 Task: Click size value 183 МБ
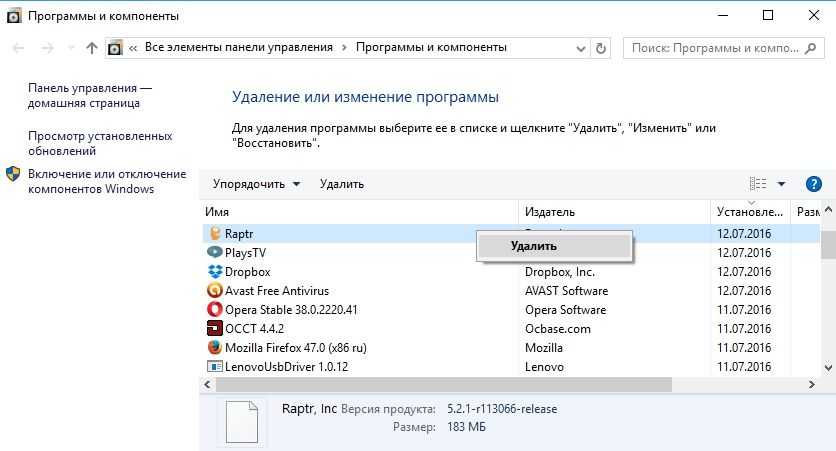(466, 427)
